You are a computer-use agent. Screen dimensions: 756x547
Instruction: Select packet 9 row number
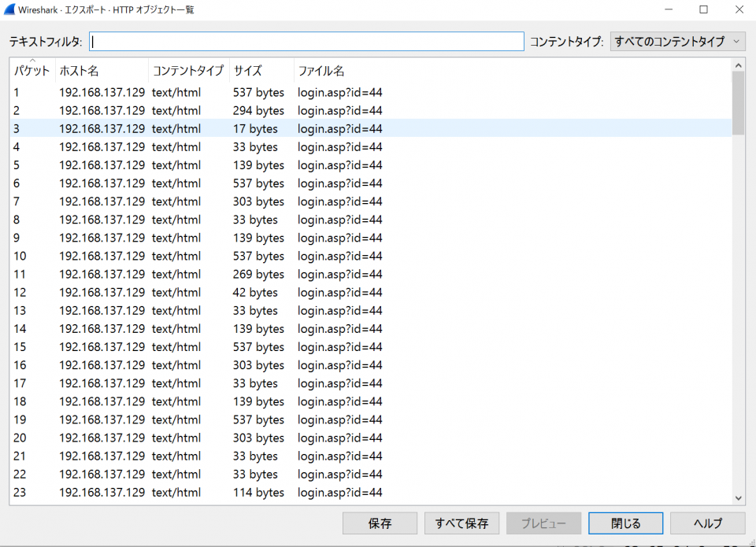tap(17, 238)
